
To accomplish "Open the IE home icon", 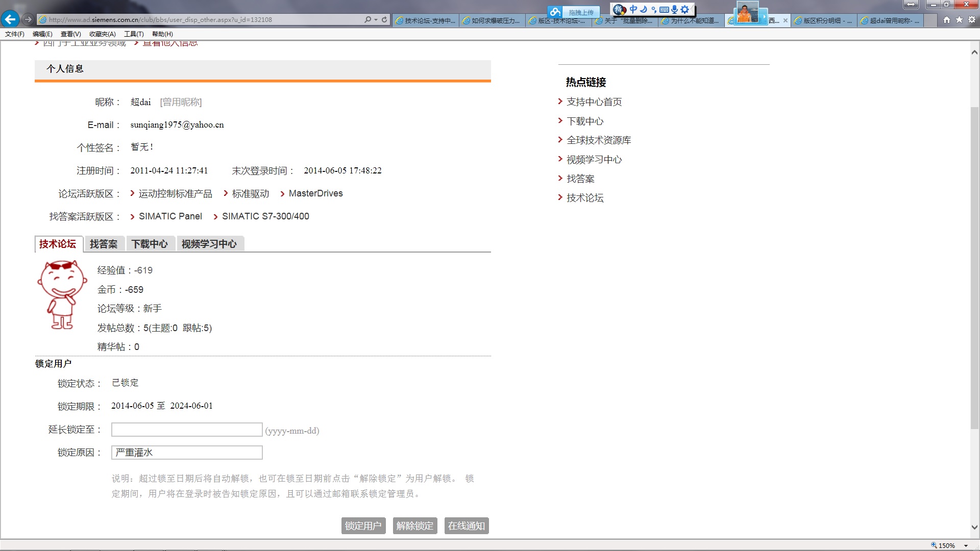I will click(947, 19).
